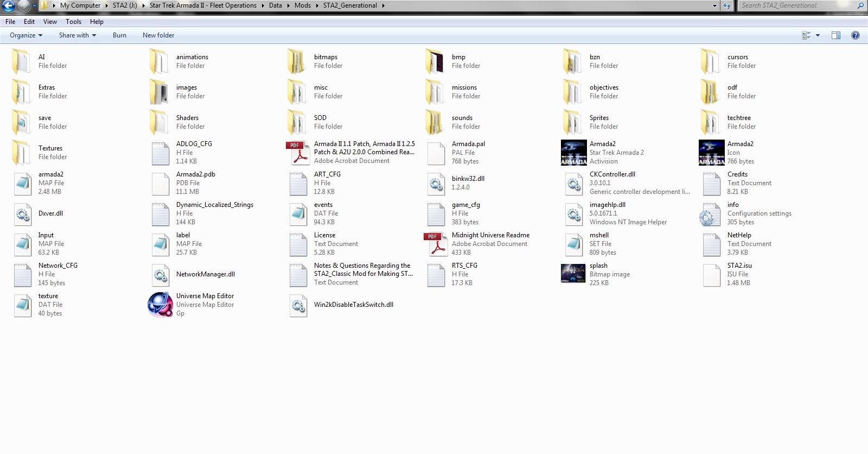Expand the arrow after the Mods breadcrumb
The width and height of the screenshot is (868, 454).
pos(317,5)
